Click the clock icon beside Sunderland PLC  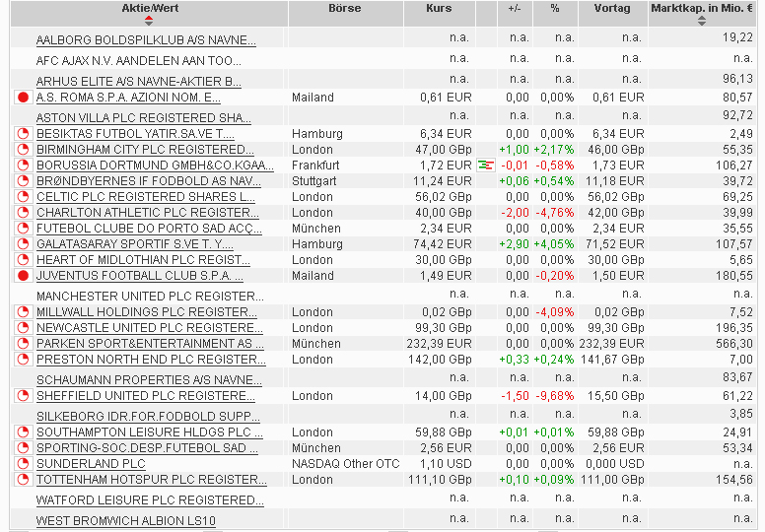23,463
